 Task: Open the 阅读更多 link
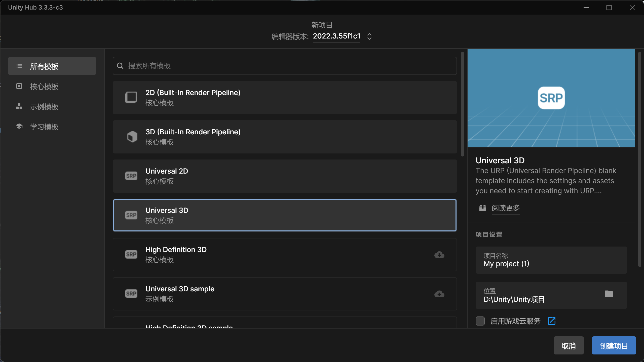click(x=505, y=208)
